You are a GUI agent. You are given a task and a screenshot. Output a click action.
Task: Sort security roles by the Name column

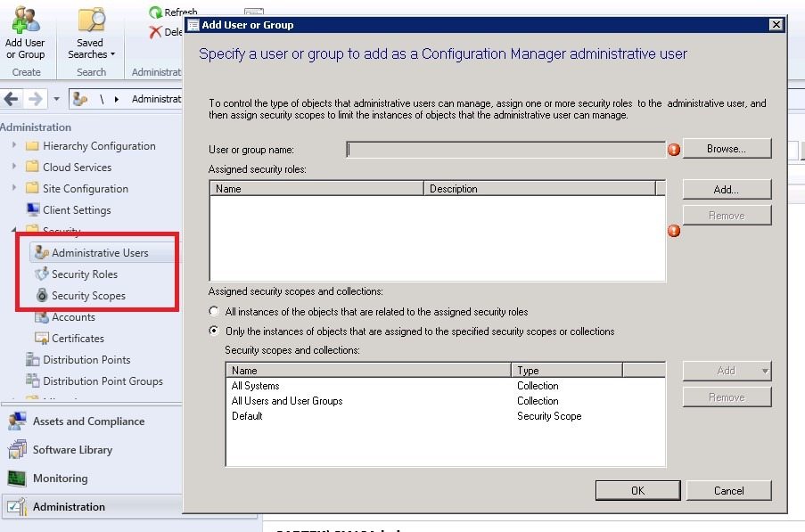click(x=316, y=189)
